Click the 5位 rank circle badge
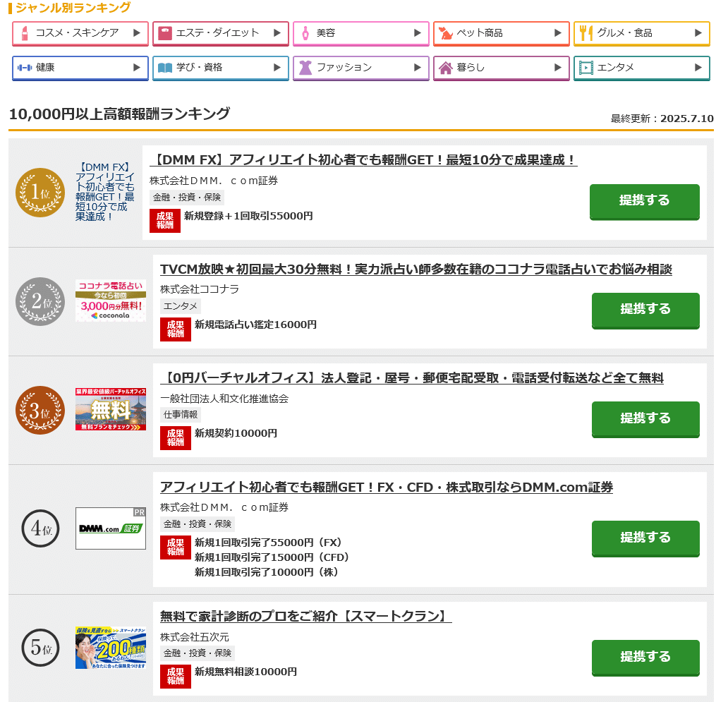728x702 pixels. coord(40,648)
